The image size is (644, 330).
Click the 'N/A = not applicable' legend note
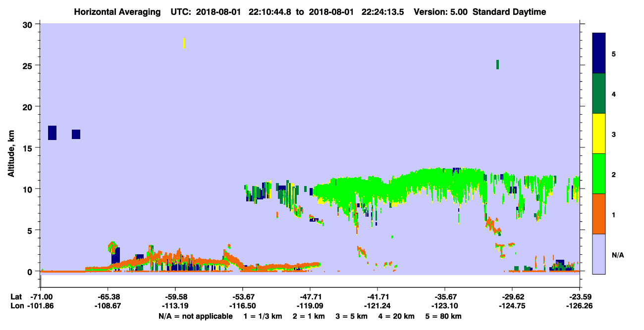tap(195, 316)
